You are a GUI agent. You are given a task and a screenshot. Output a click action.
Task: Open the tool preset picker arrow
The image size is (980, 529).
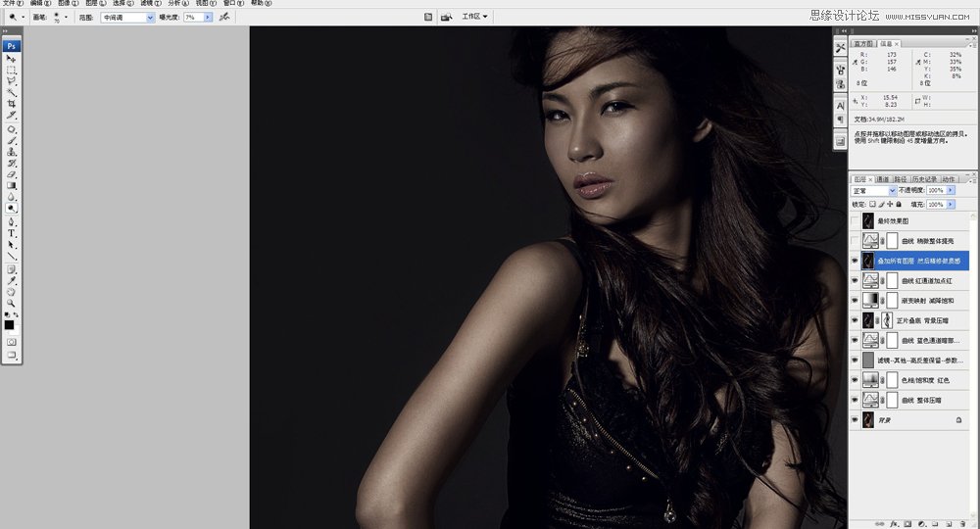pos(24,17)
